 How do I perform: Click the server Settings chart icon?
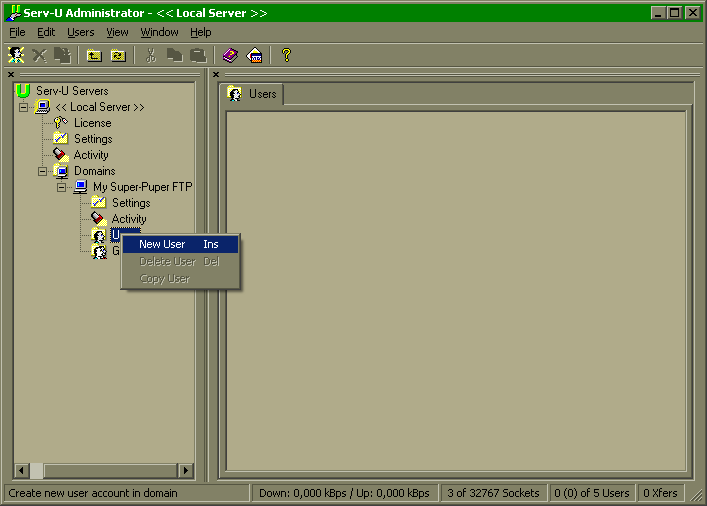pos(60,138)
